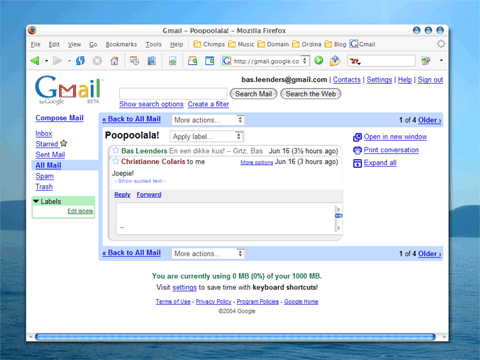Open the Ordina bookmark folder
This screenshot has width=480, height=360.
[x=307, y=44]
